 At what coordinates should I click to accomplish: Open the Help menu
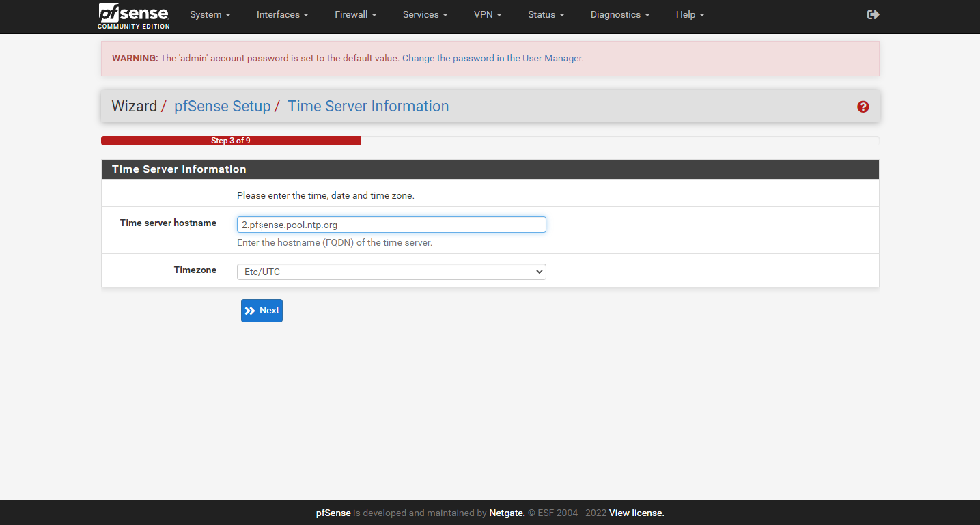click(x=690, y=14)
